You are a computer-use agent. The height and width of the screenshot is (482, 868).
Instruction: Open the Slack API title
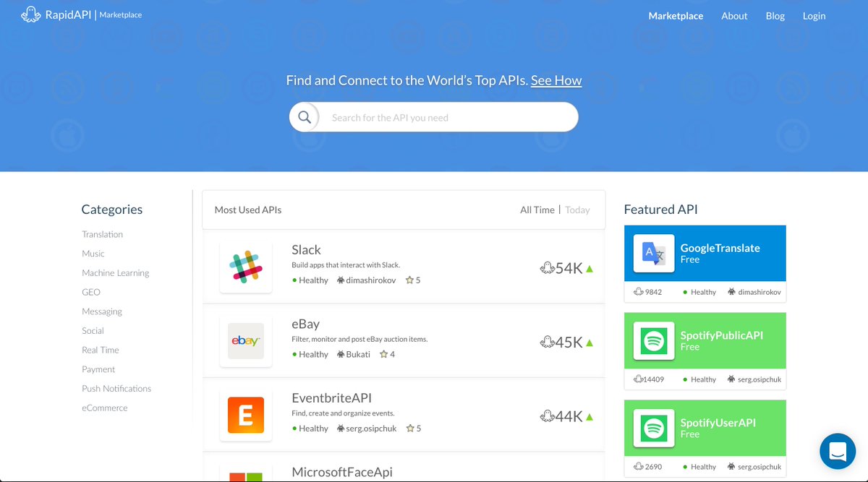point(306,249)
